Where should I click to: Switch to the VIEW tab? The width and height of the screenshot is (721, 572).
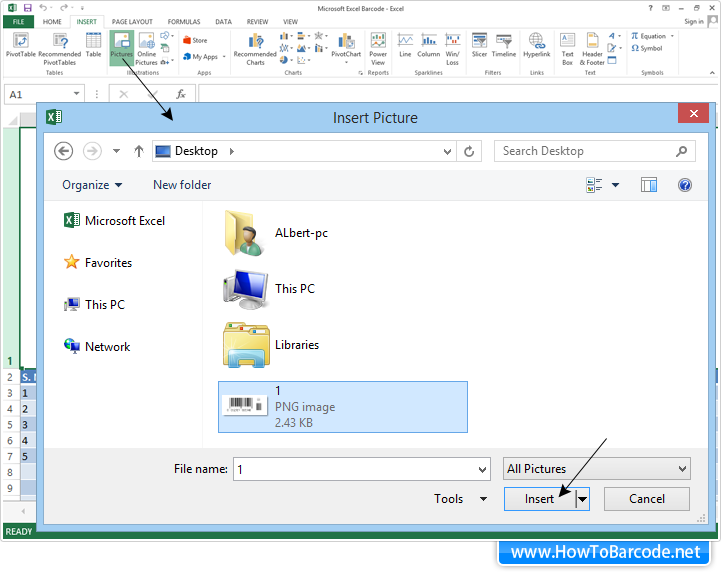coord(290,22)
